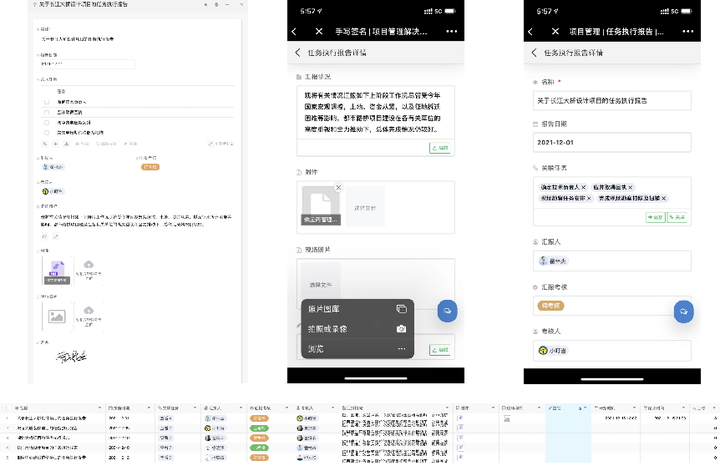Click the first small icon in the linked-task toolbar
The width and height of the screenshot is (720, 466).
point(45,144)
